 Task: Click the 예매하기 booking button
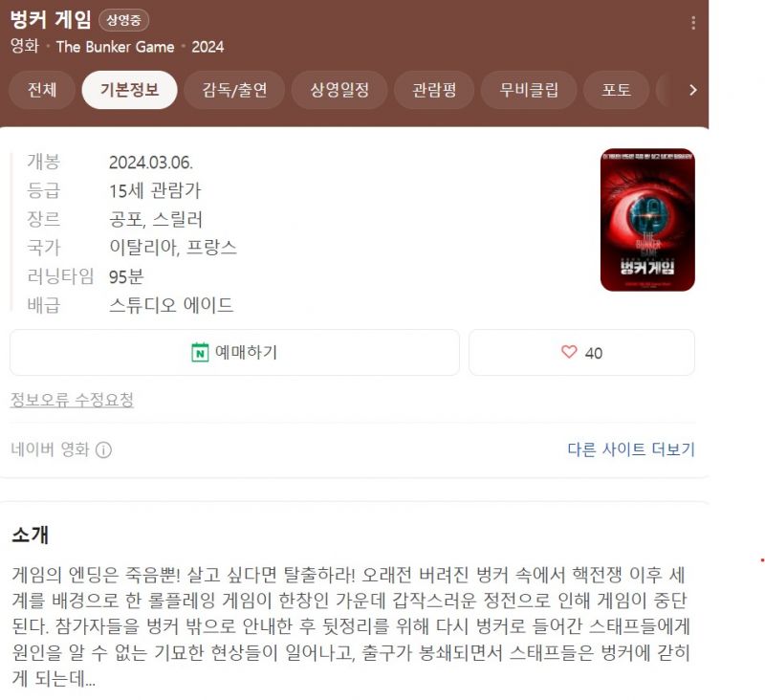pyautogui.click(x=234, y=352)
